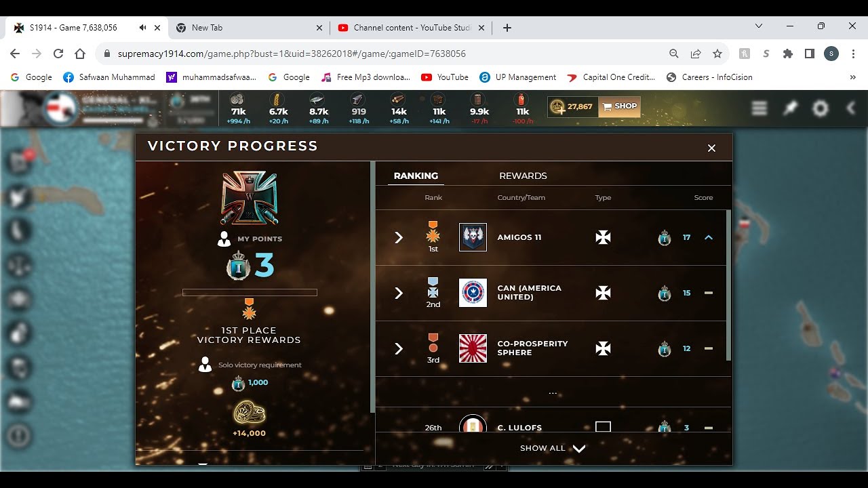The height and width of the screenshot is (488, 868).
Task: Open game settings gear icon
Action: coord(821,108)
